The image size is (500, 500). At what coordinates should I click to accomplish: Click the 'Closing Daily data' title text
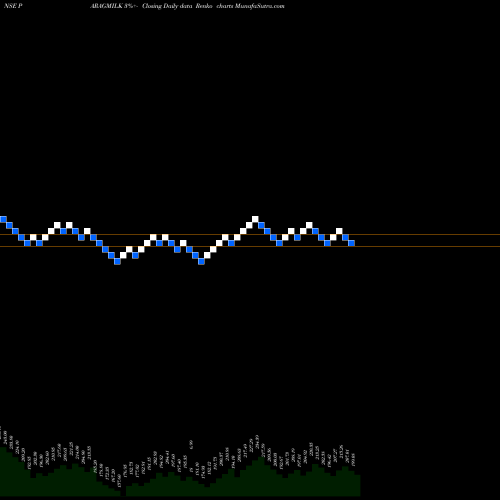pos(168,6)
